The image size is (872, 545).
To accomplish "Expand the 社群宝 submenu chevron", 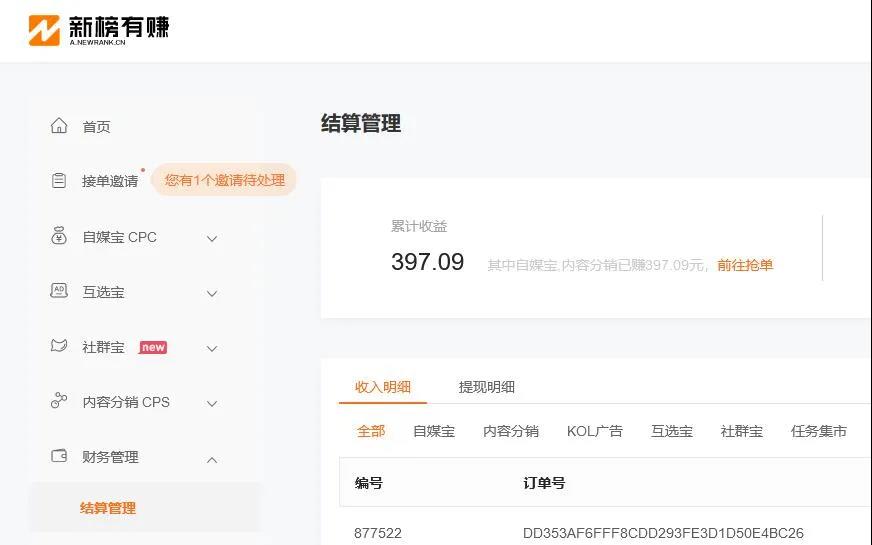I will [x=212, y=348].
